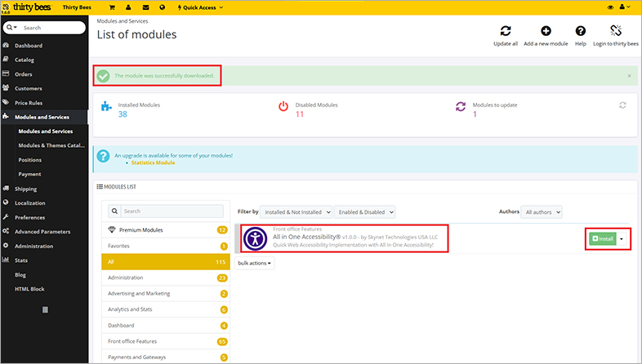Open the All authors dropdown
Screen dimensions: 642x364
pos(542,211)
